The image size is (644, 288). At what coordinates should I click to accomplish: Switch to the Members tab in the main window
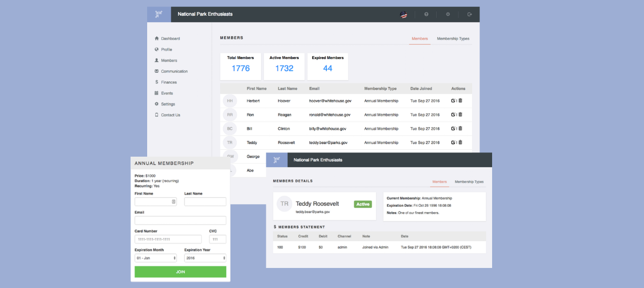pyautogui.click(x=420, y=39)
